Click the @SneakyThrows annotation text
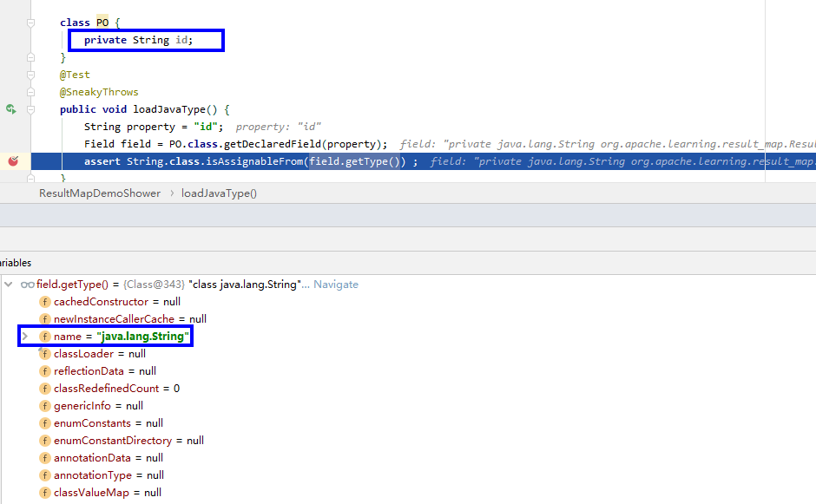Screen dimensions: 816x504 99,92
